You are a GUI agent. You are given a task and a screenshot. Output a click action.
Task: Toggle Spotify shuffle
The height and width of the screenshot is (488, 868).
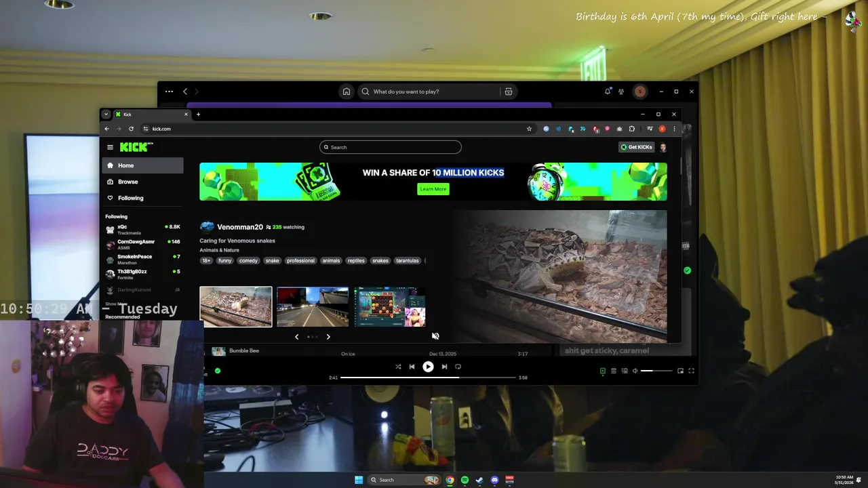click(x=398, y=367)
